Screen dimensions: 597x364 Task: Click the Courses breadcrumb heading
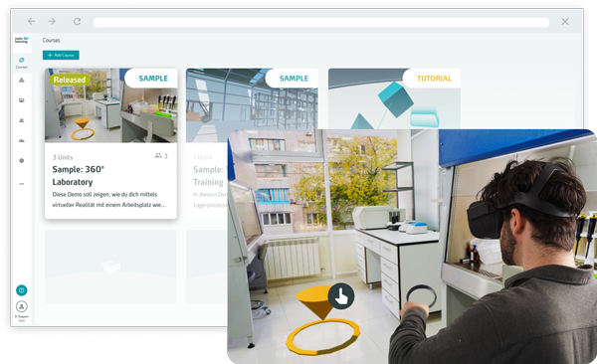[51, 40]
